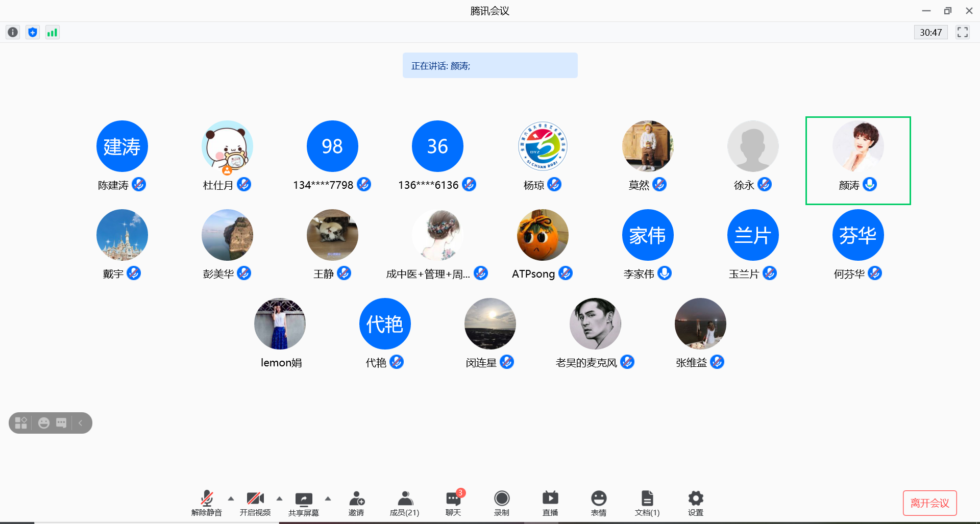Select the 98 avatar for 134****7798
Viewport: 980px width, 524px height.
(x=332, y=146)
